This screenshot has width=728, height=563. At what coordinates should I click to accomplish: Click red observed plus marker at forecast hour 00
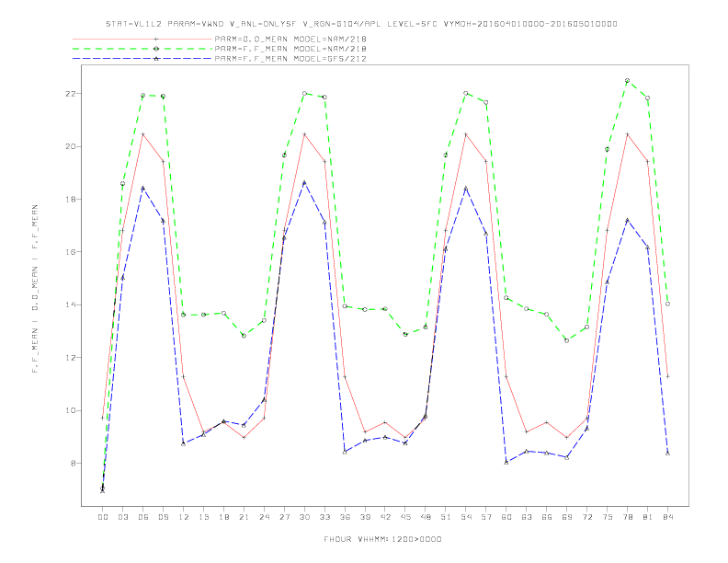coord(103,418)
